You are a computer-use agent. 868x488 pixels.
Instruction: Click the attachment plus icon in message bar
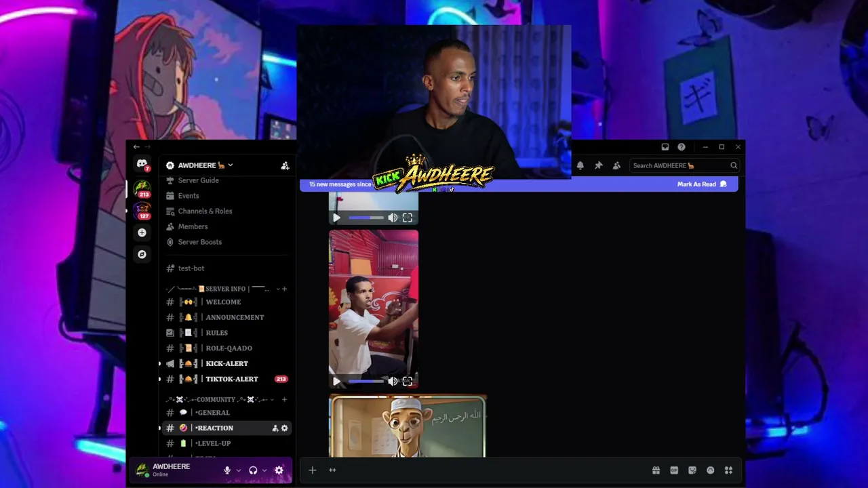click(313, 470)
